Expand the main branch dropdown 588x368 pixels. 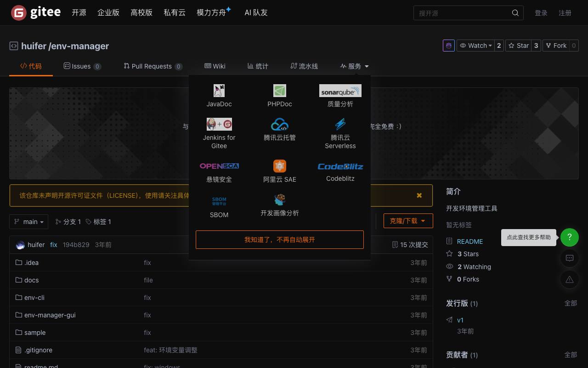pyautogui.click(x=29, y=222)
